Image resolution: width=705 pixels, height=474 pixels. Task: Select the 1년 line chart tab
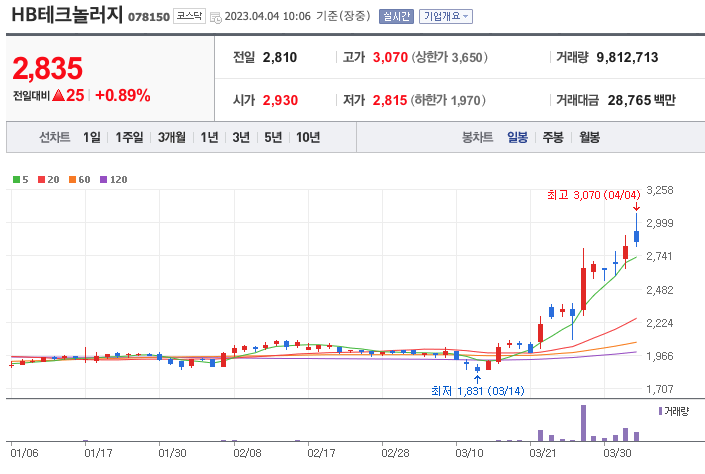[209, 137]
